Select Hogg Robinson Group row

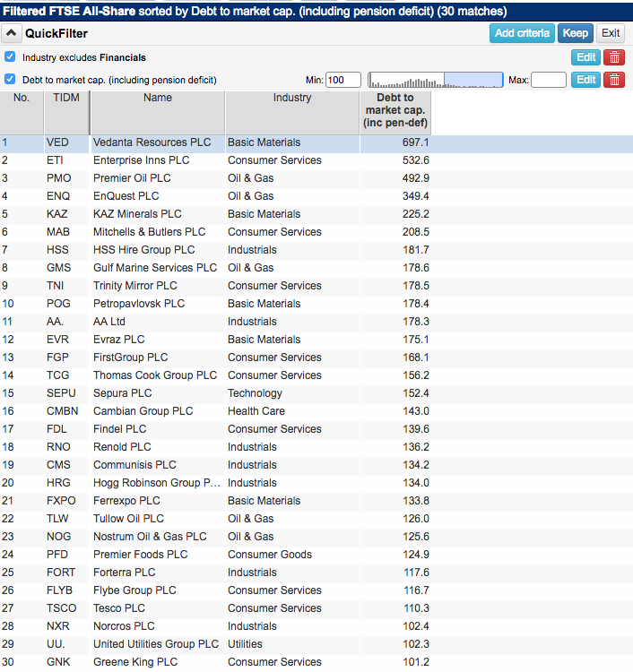point(316,483)
